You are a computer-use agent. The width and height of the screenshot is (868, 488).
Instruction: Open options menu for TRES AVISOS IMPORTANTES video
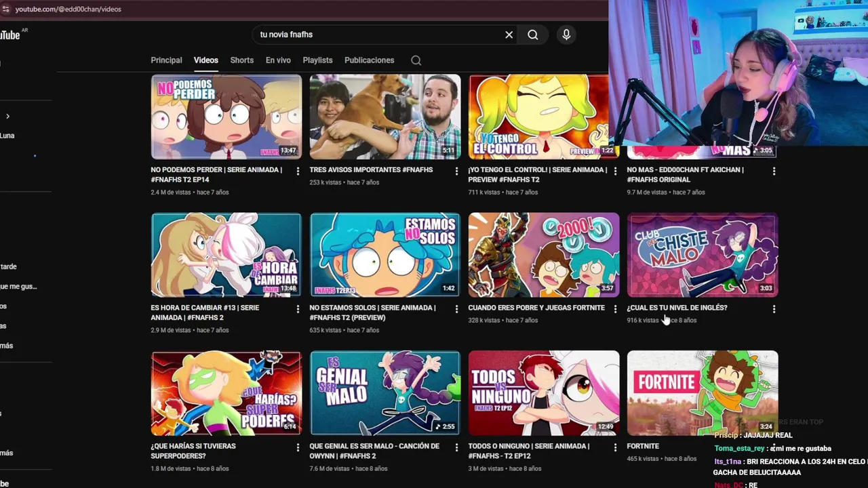coord(456,171)
